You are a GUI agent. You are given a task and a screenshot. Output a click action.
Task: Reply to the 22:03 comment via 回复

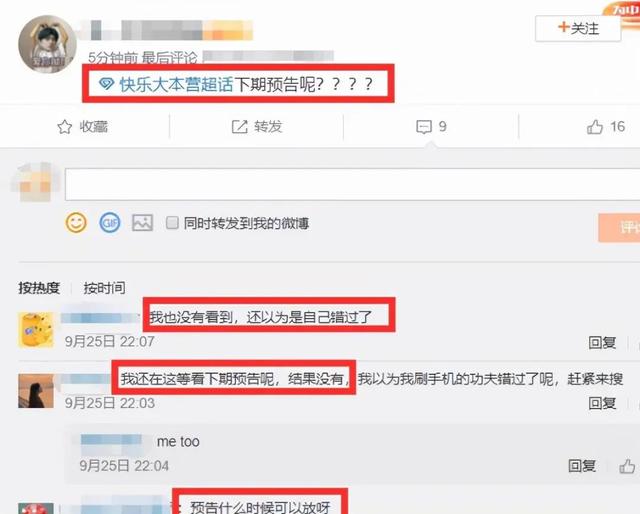tap(602, 403)
